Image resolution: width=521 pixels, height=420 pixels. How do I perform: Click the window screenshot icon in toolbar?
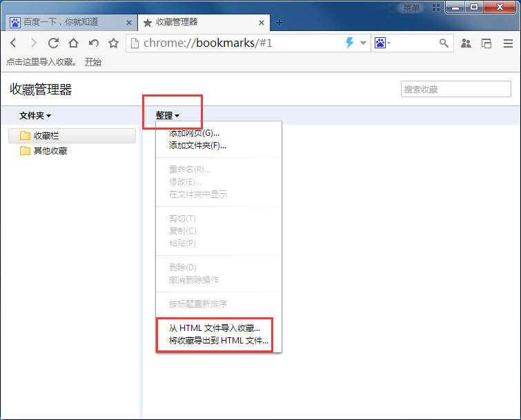pos(486,43)
